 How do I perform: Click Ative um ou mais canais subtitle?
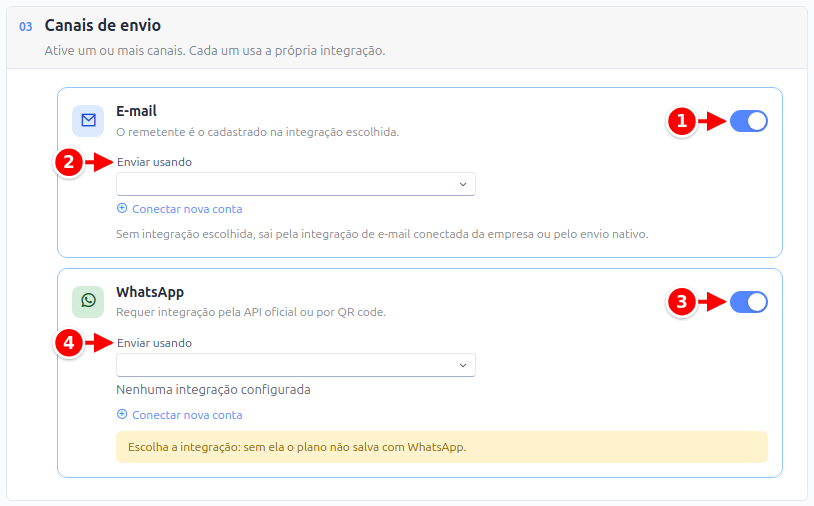pyautogui.click(x=215, y=51)
